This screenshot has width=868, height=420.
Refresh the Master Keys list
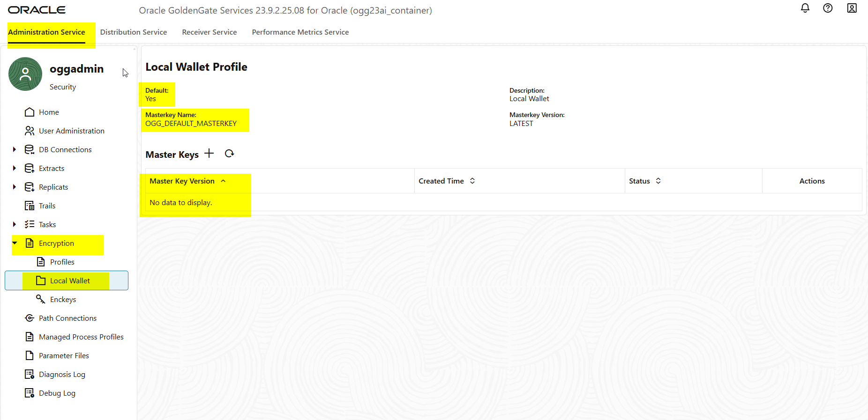(x=229, y=154)
